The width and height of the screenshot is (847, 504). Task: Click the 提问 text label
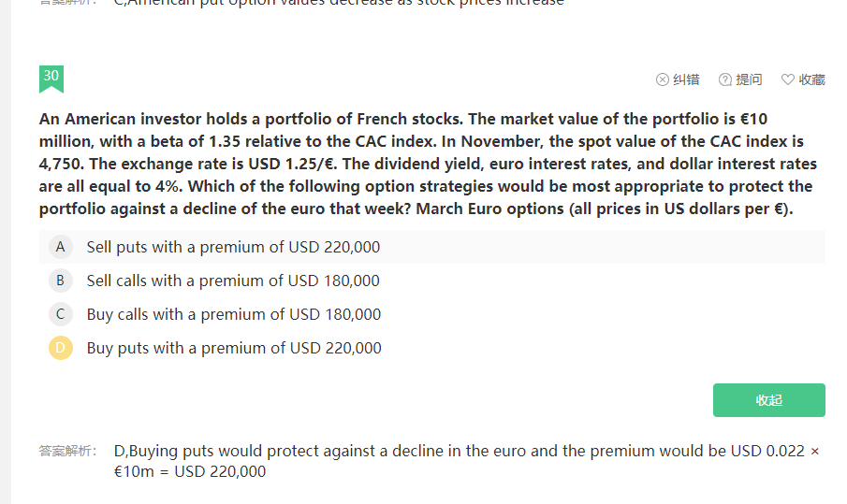point(749,79)
